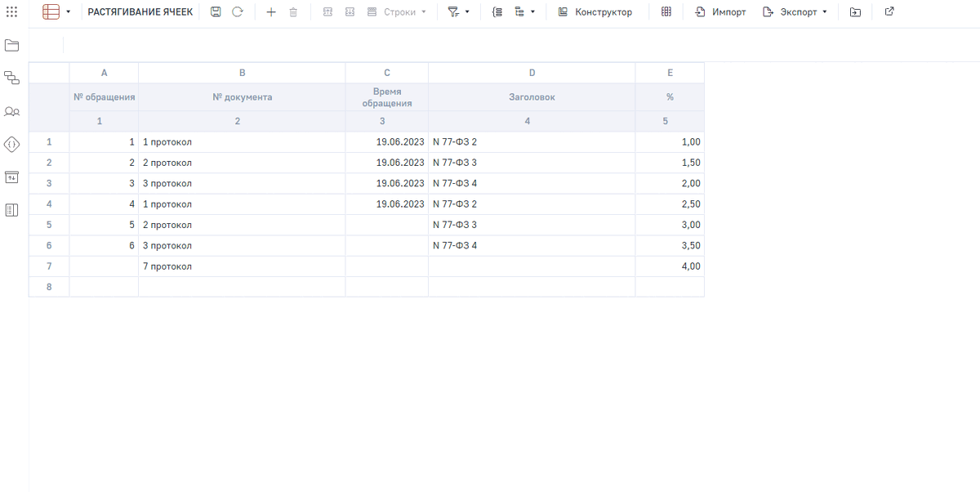Refresh the table data
The width and height of the screenshot is (980, 492).
tap(238, 12)
